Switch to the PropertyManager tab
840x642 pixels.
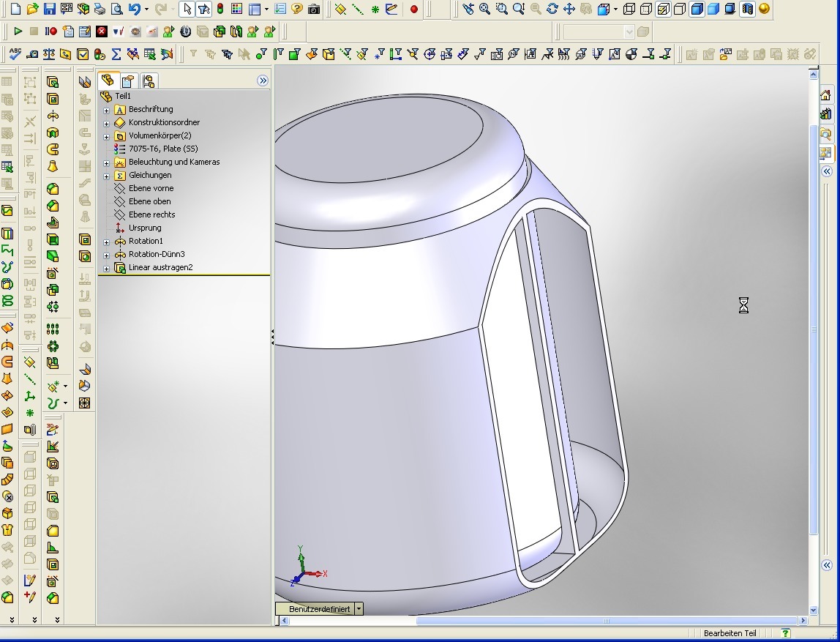point(128,81)
